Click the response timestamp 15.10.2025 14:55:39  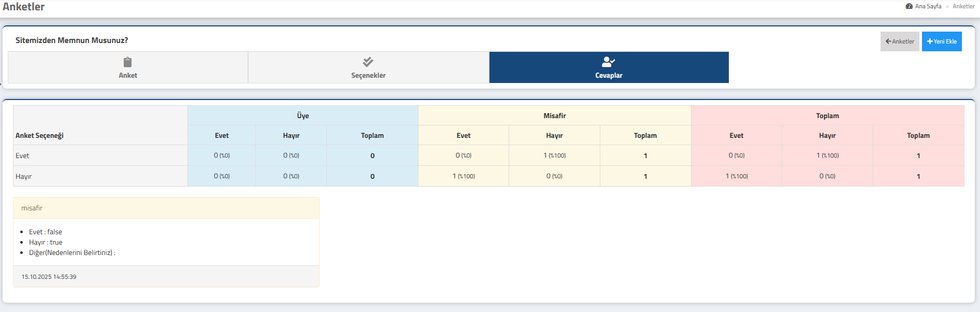[x=49, y=277]
